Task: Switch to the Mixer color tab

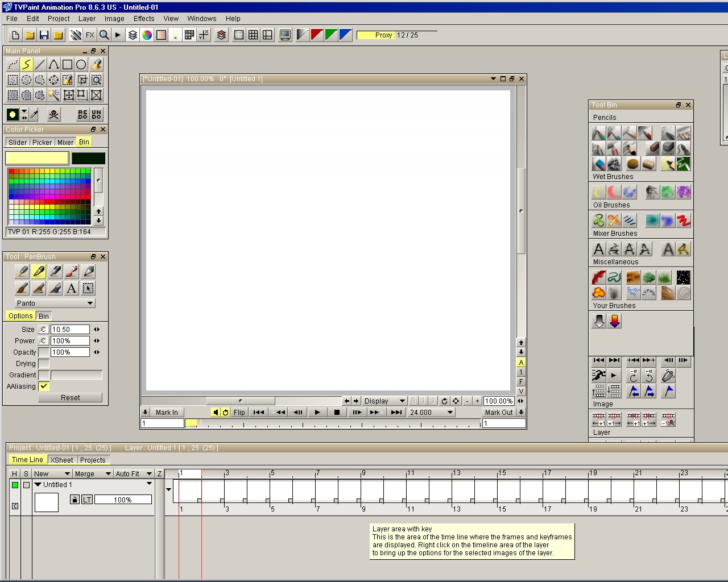Action: pyautogui.click(x=65, y=143)
